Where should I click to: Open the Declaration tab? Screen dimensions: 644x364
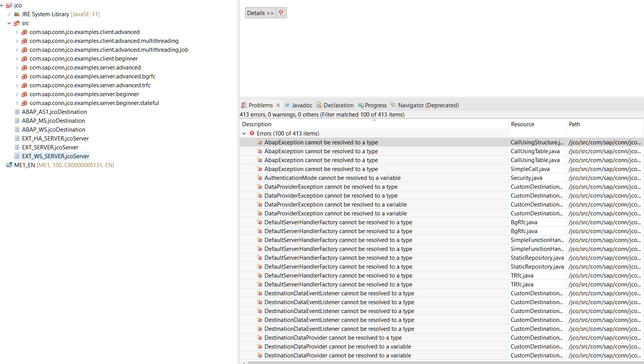pyautogui.click(x=338, y=105)
